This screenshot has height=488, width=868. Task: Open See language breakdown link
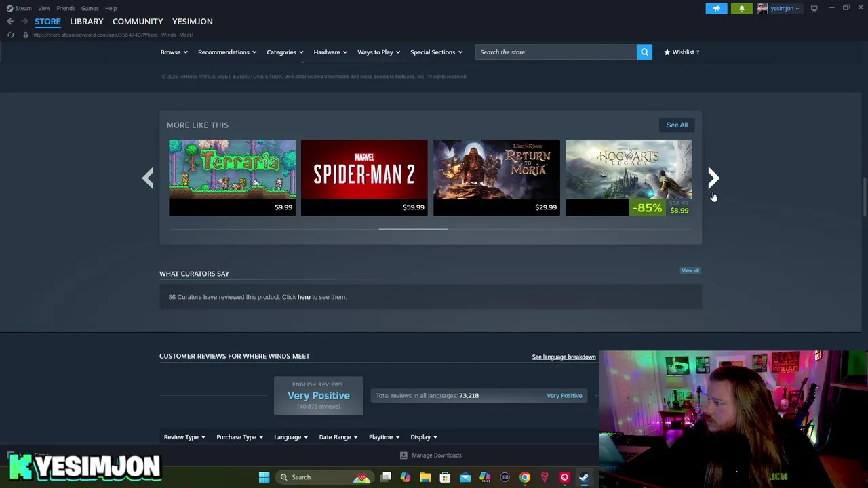coord(564,357)
